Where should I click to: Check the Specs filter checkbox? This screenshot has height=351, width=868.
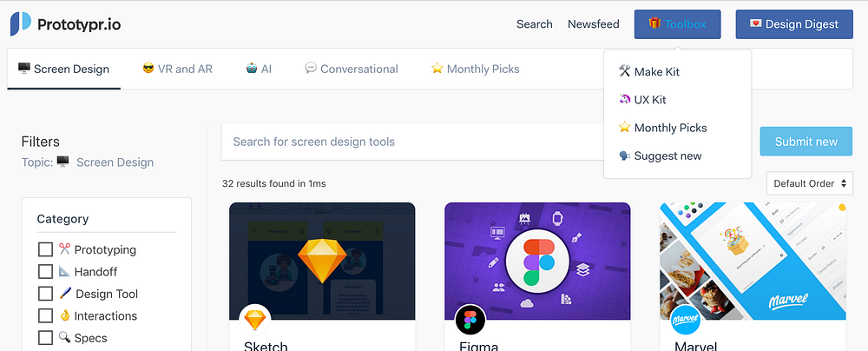click(x=45, y=338)
